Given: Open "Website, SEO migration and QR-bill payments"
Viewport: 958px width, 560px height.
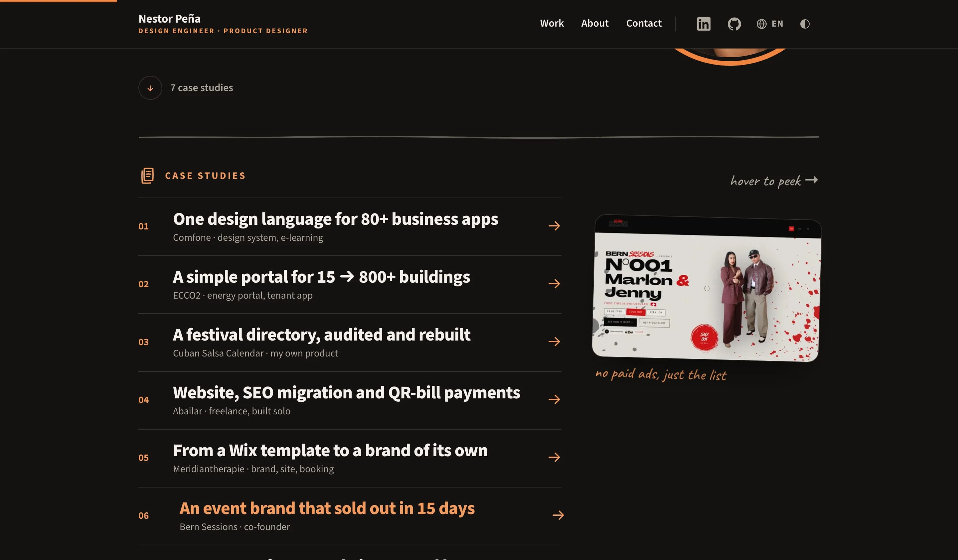Looking at the screenshot, I should click(x=346, y=392).
